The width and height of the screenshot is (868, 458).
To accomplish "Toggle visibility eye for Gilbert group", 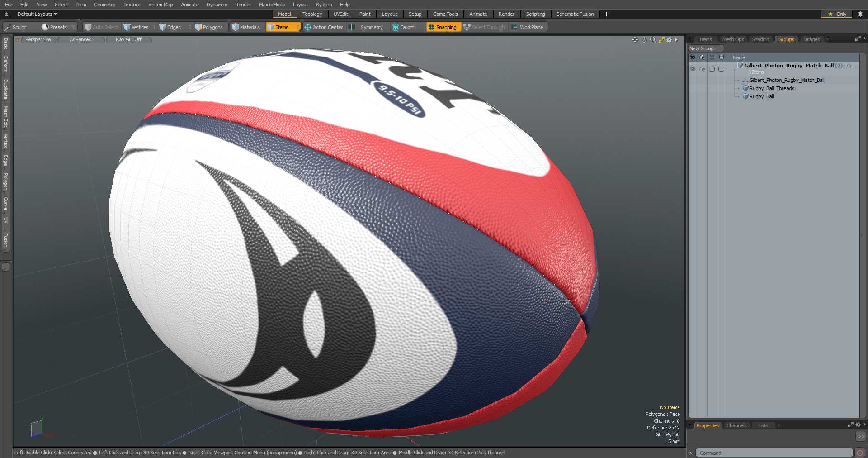I will pyautogui.click(x=693, y=69).
